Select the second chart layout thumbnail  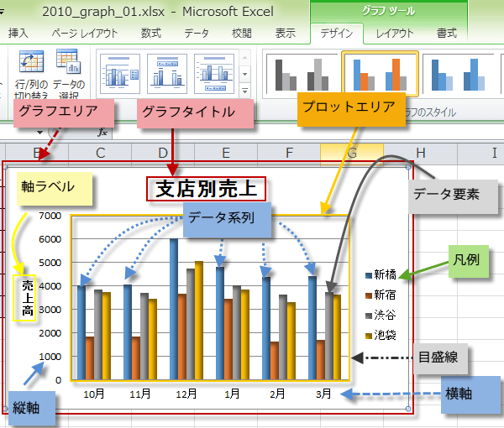(167, 75)
